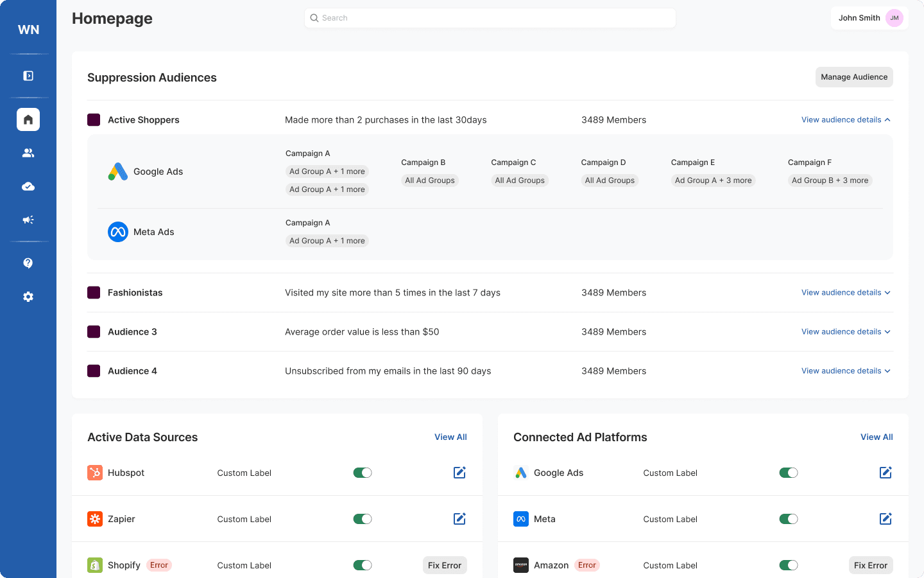
Task: Expand Audience 3 audience details
Action: [846, 332]
